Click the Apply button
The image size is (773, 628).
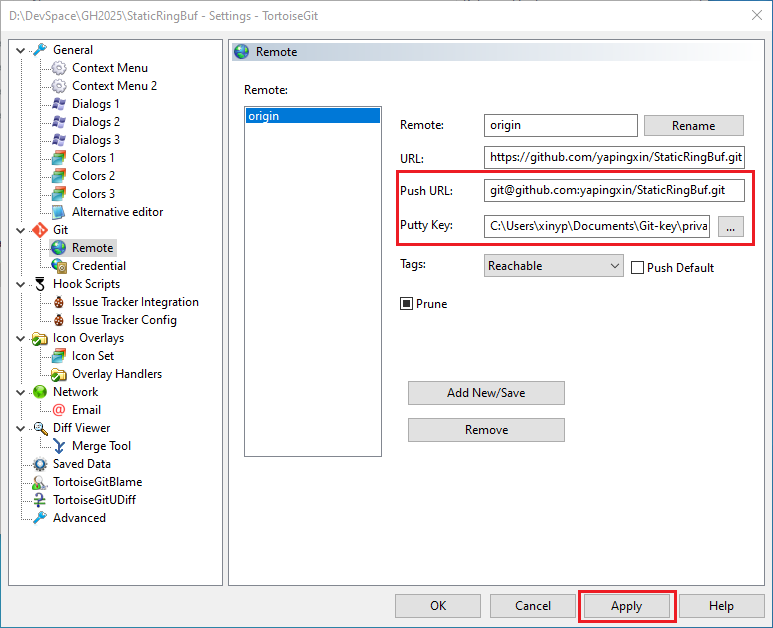[x=627, y=605]
